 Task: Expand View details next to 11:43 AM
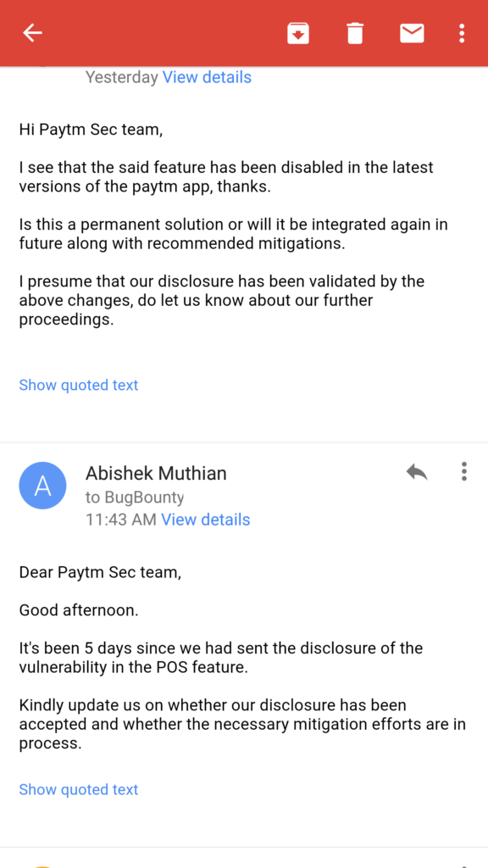tap(206, 520)
